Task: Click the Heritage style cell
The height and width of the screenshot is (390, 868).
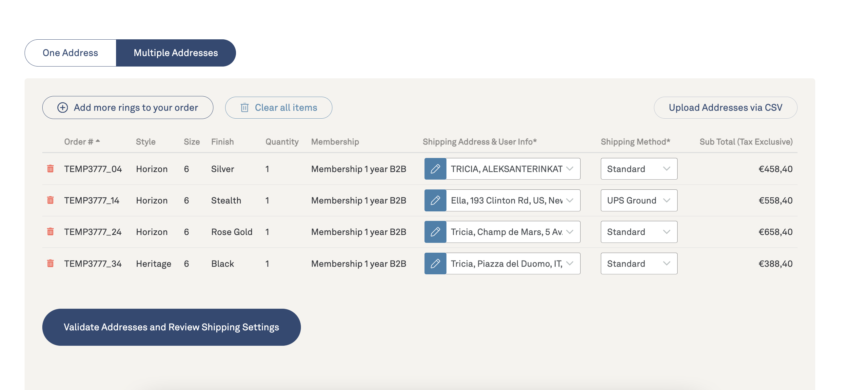Action: [154, 264]
